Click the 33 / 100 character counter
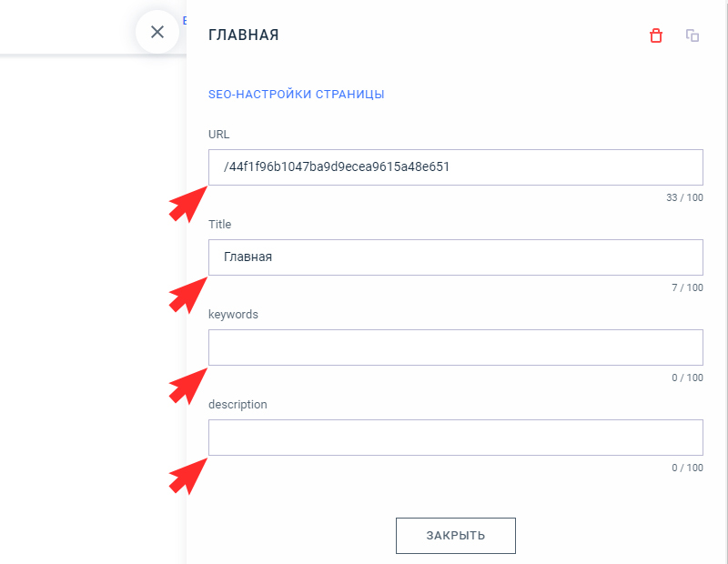This screenshot has height=564, width=728. point(684,197)
